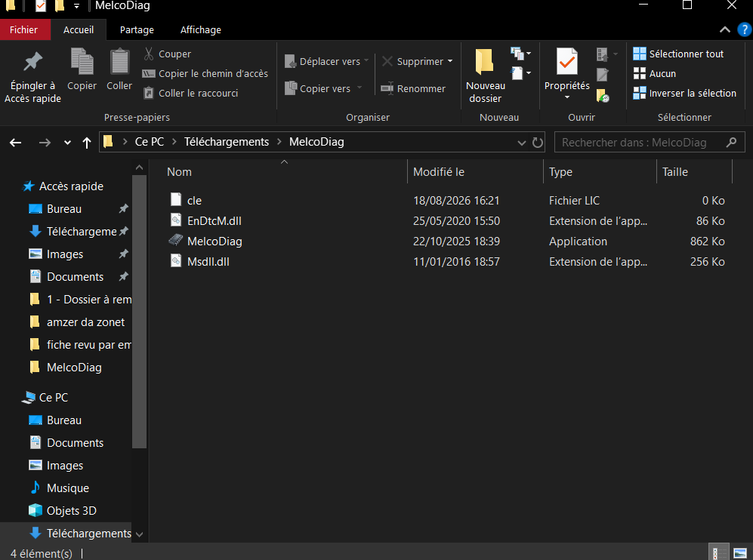Switch to large icons view
The height and width of the screenshot is (560, 753).
pyautogui.click(x=740, y=552)
